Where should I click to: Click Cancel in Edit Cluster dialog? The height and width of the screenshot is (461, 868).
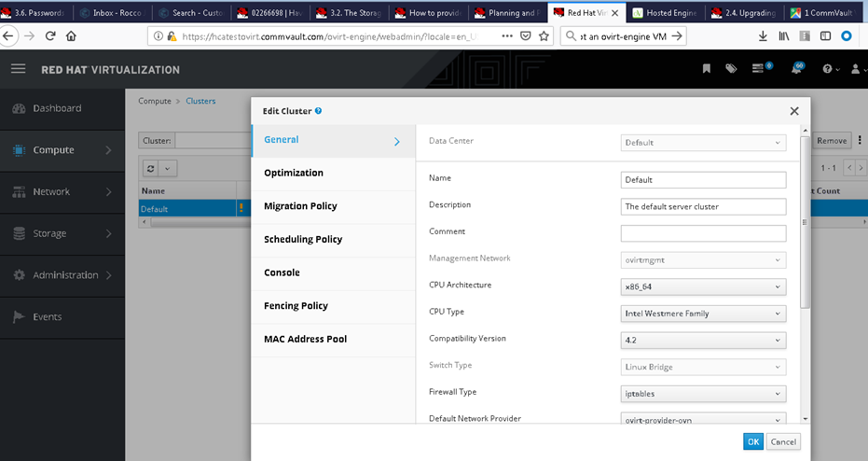click(783, 441)
